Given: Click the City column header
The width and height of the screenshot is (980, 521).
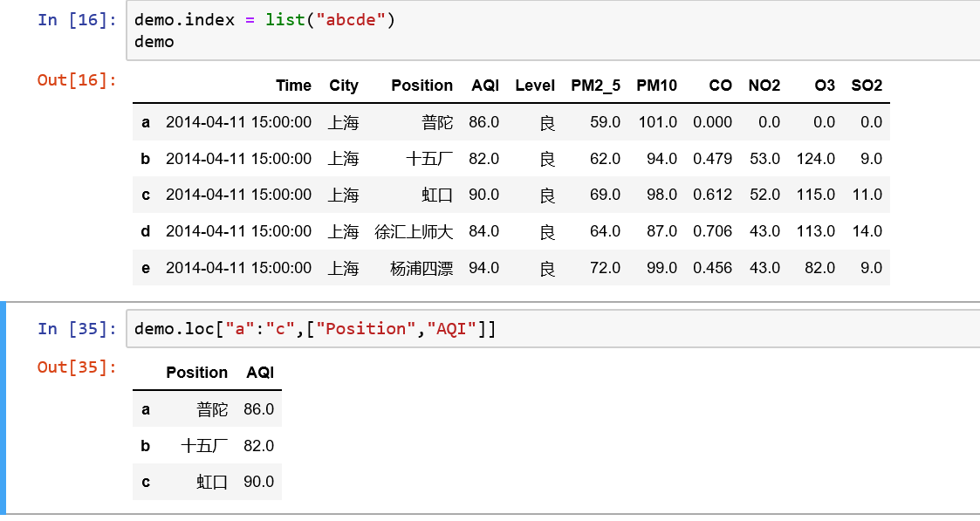Looking at the screenshot, I should tap(344, 86).
